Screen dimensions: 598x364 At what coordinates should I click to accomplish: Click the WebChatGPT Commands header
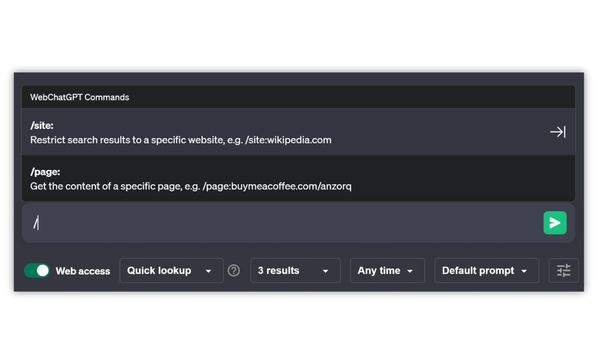(79, 97)
